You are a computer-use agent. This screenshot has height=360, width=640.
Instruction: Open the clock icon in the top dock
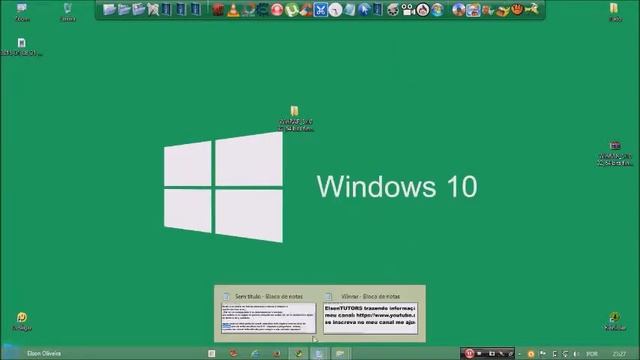335,10
